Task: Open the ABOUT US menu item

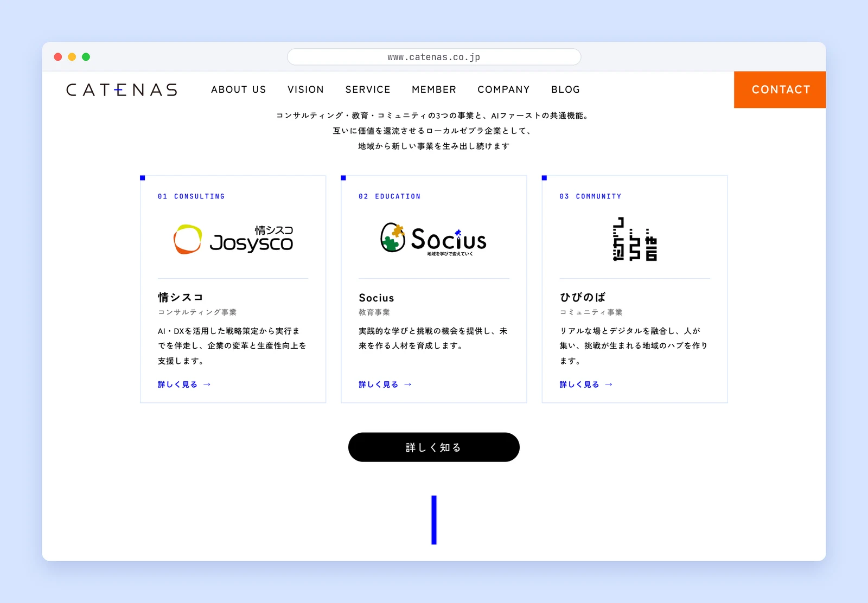Action: (x=239, y=89)
